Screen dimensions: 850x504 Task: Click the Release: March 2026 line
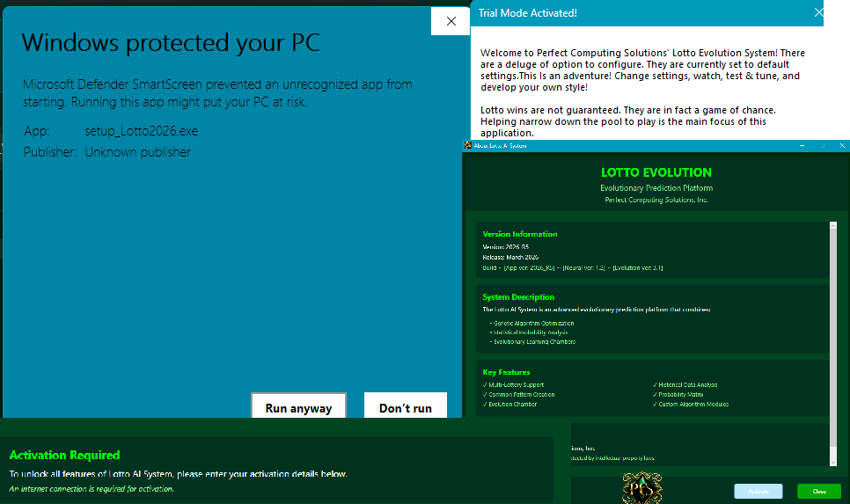pos(510,258)
